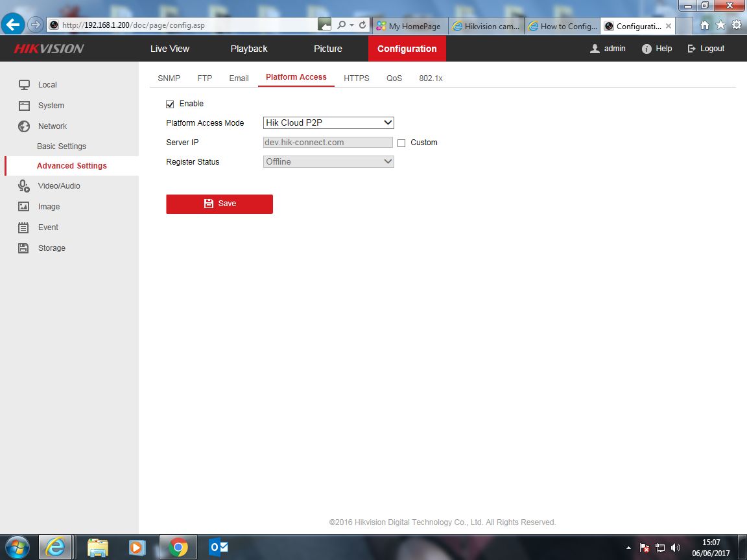
Task: Tick the Custom server IP checkbox
Action: (x=401, y=143)
